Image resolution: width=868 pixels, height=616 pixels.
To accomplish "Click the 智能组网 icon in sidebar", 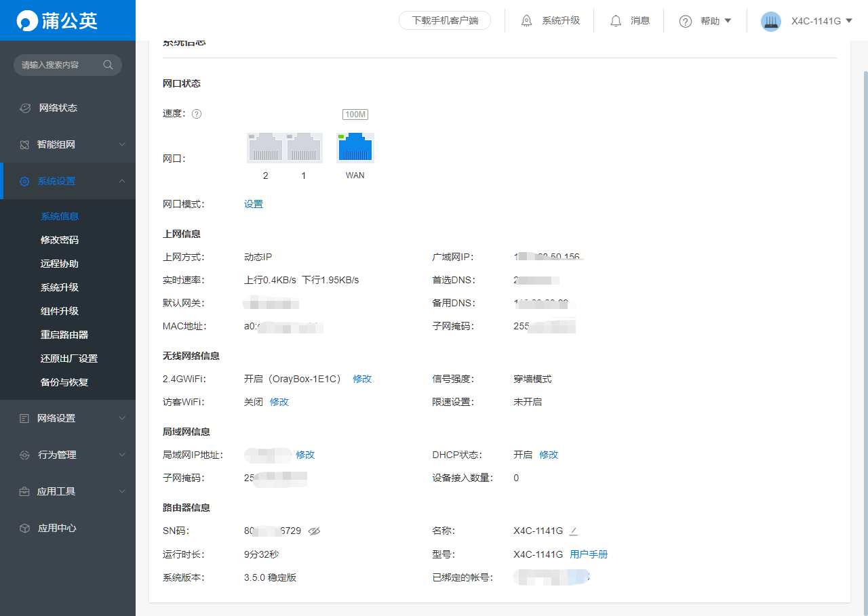I will pos(24,144).
